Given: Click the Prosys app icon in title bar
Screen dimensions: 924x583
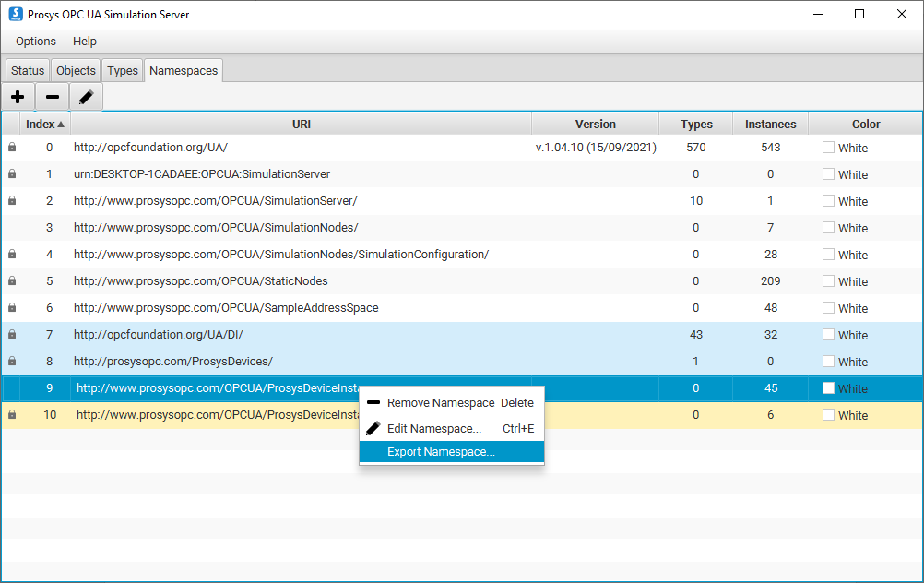Looking at the screenshot, I should tap(15, 15).
